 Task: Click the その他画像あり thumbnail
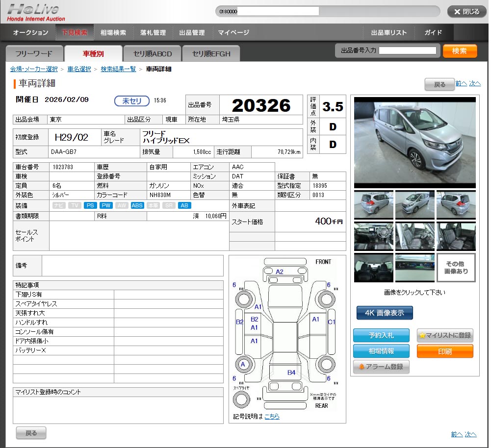coord(456,268)
